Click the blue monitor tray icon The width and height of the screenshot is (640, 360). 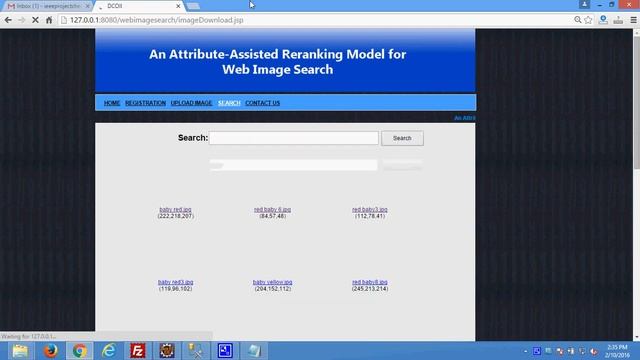[537, 351]
